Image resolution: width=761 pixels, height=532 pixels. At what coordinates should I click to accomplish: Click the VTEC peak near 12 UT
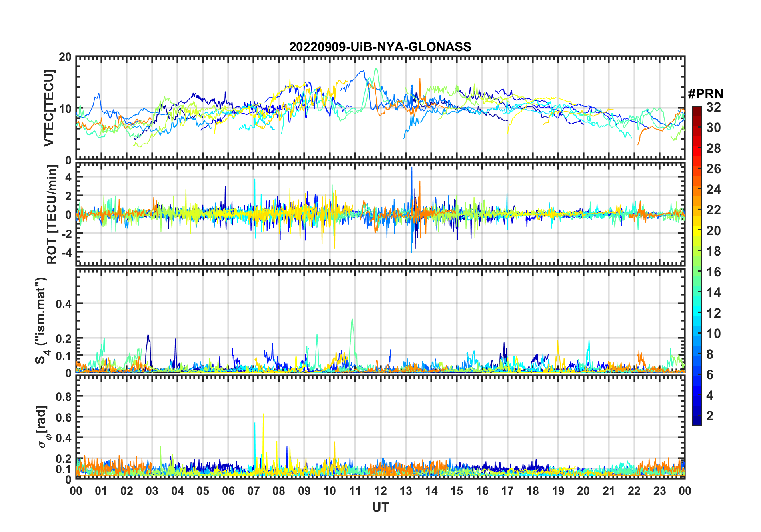(x=376, y=69)
